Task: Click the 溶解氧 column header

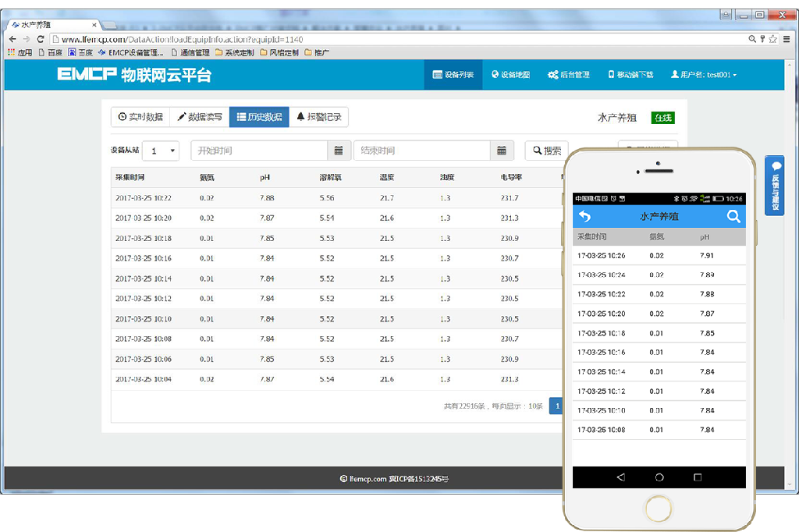Action: (330, 177)
